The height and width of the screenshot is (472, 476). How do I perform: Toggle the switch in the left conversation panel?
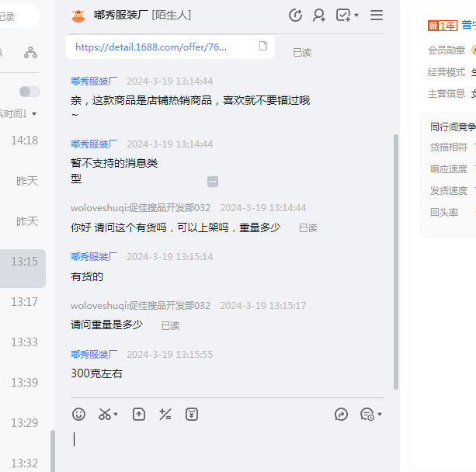click(30, 92)
